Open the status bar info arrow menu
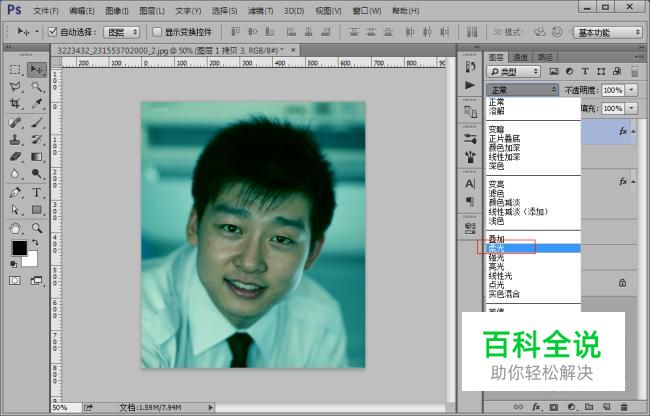This screenshot has height=416, width=650. pos(211,408)
